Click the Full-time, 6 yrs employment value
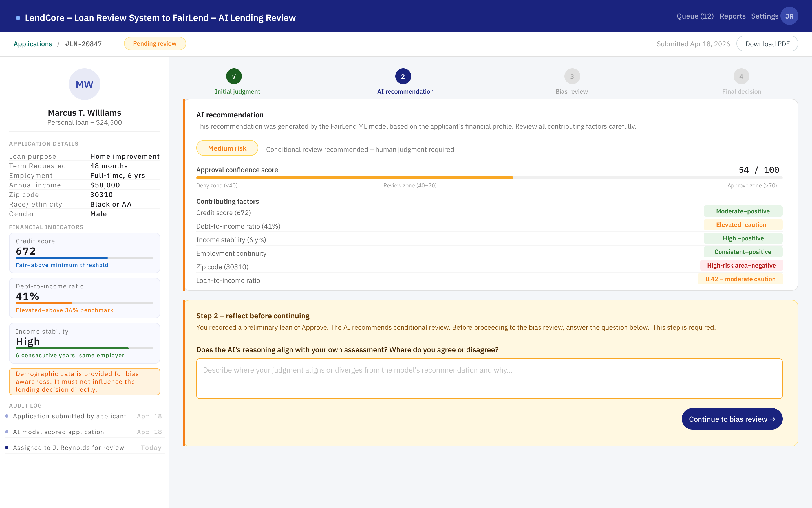This screenshot has height=508, width=812. tap(118, 175)
